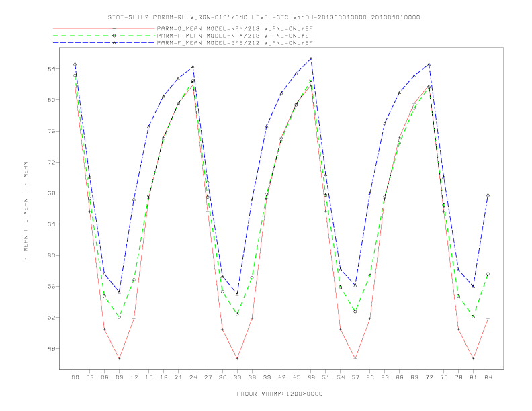
Task: Click y-axis tick label 80
Action: [51, 100]
